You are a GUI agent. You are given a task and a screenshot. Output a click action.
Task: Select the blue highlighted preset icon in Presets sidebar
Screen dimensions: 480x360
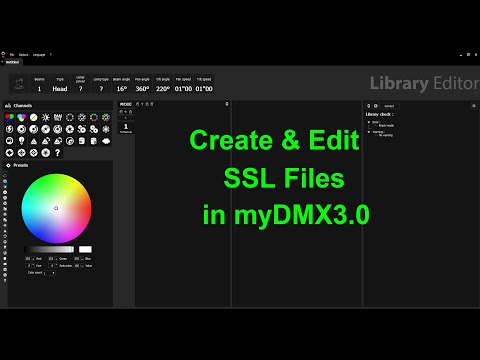coord(5,181)
